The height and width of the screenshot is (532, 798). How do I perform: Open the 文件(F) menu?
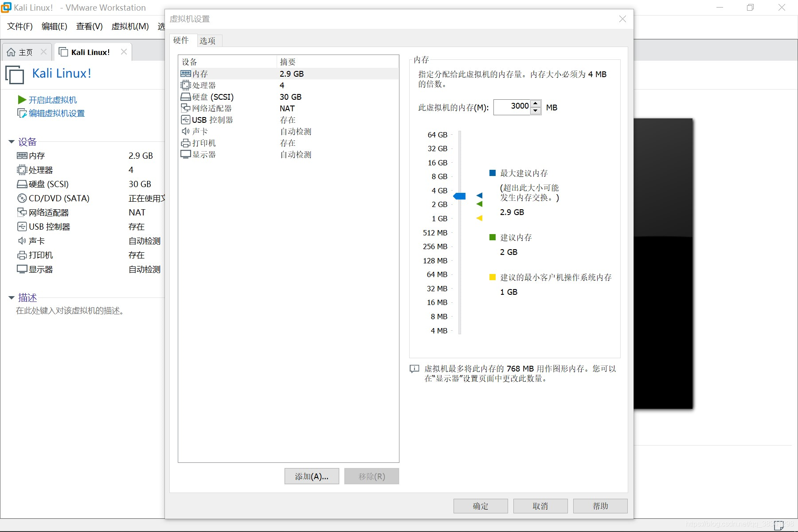click(20, 27)
